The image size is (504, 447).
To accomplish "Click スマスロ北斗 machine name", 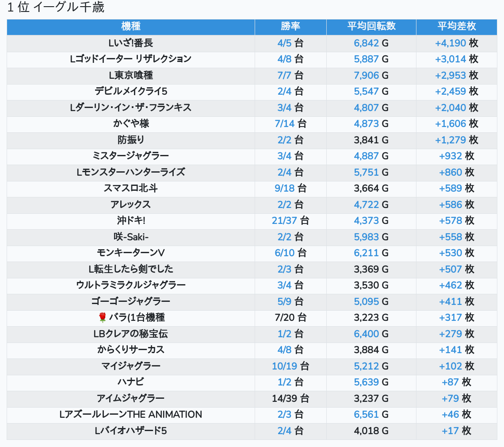I will coord(131,188).
